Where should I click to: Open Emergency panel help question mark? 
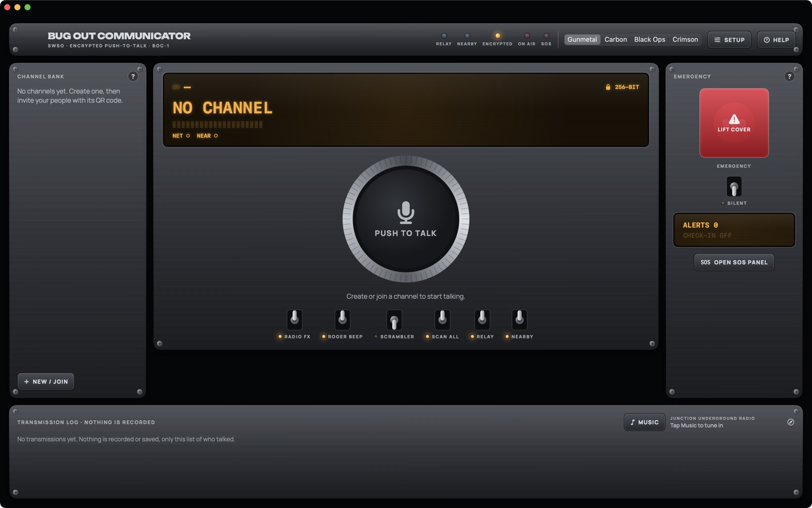click(789, 76)
